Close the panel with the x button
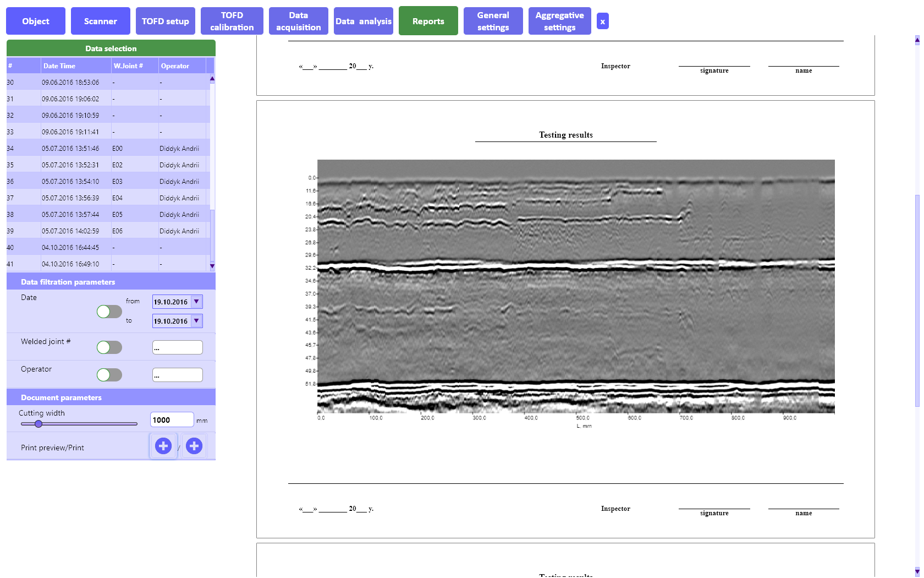The width and height of the screenshot is (924, 578). click(x=603, y=21)
